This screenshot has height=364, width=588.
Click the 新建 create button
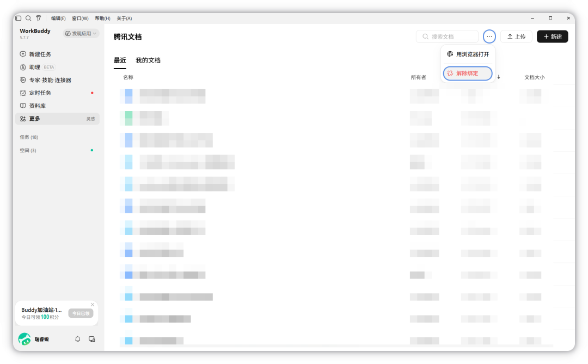553,36
